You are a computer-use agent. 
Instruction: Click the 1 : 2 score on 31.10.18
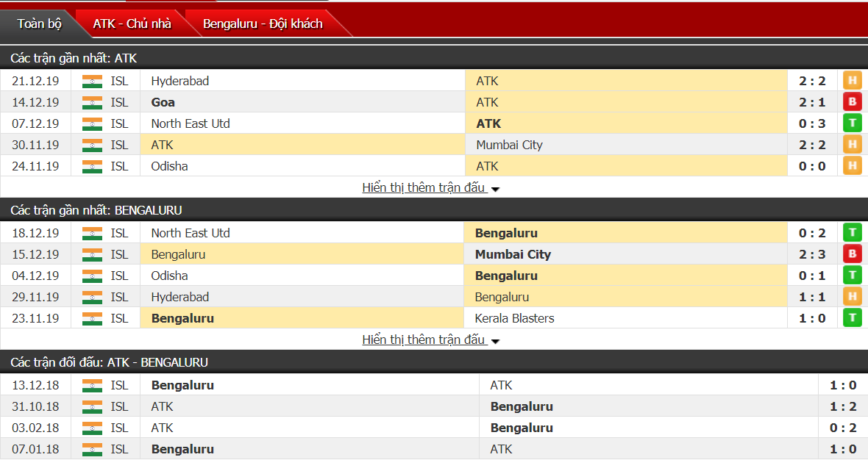click(x=843, y=407)
